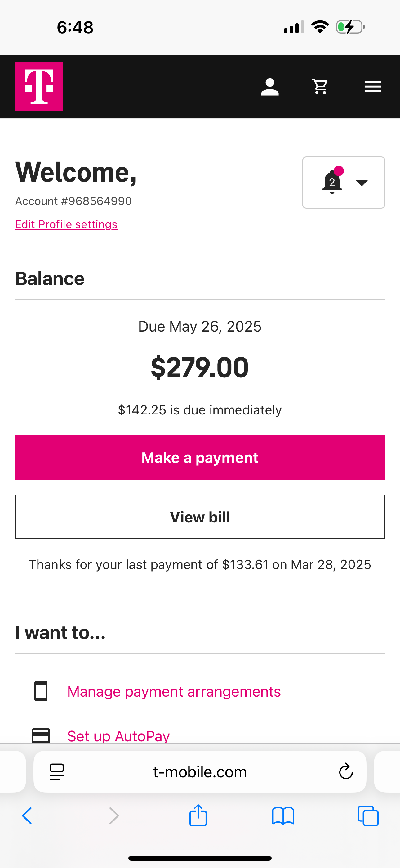Open Safari bookmarks

(x=283, y=816)
